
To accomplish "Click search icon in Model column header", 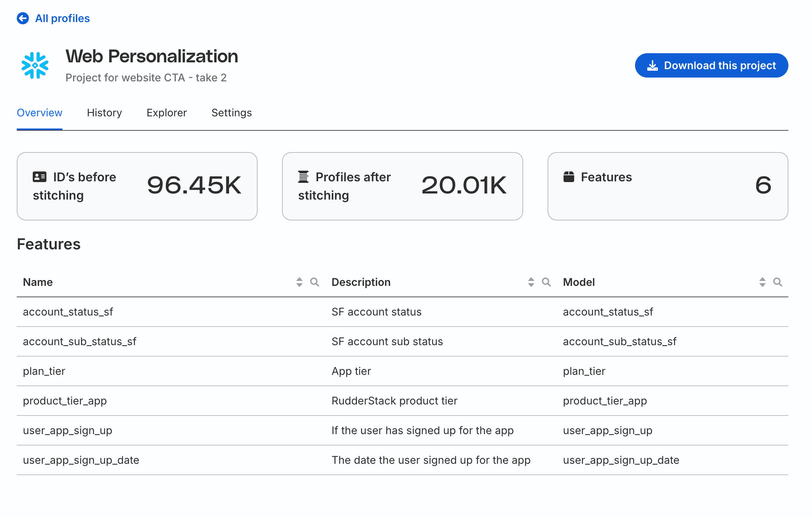I will (x=778, y=282).
